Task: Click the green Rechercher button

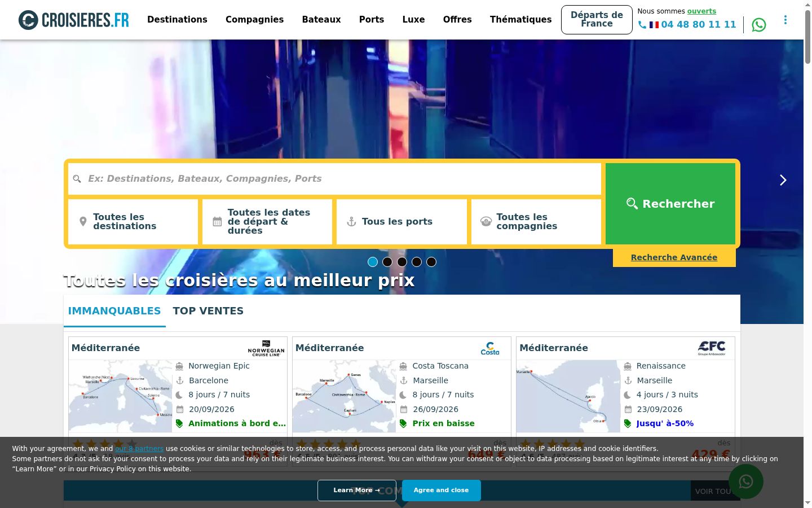Action: 670,204
